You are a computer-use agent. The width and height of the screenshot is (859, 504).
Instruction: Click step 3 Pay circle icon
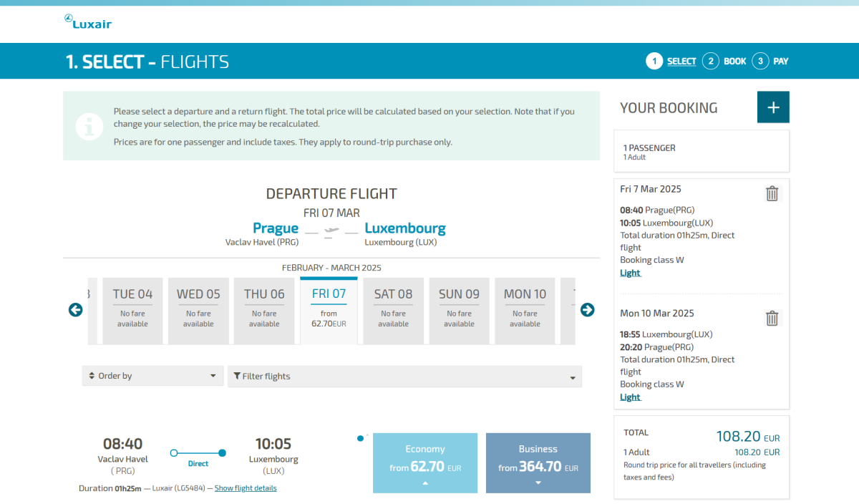(760, 61)
